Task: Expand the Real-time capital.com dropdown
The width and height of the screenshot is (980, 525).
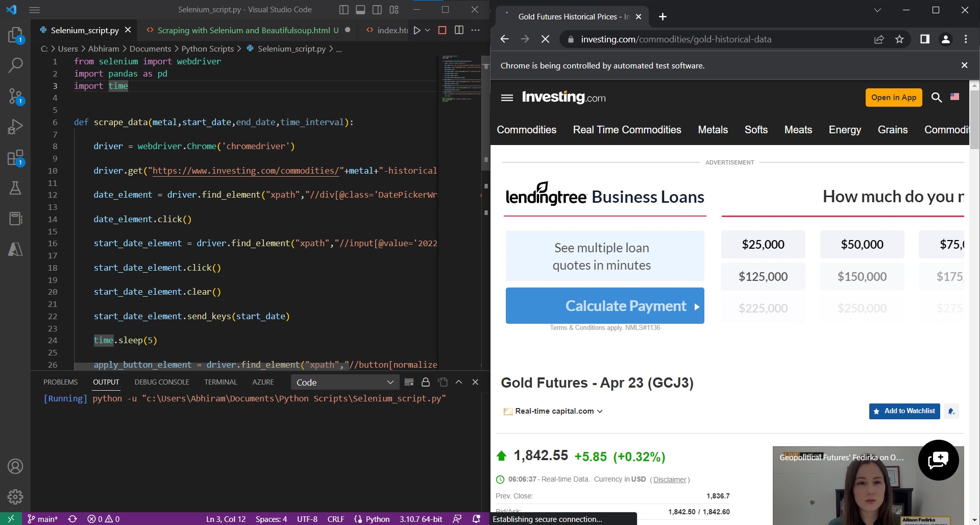Action: [x=601, y=411]
